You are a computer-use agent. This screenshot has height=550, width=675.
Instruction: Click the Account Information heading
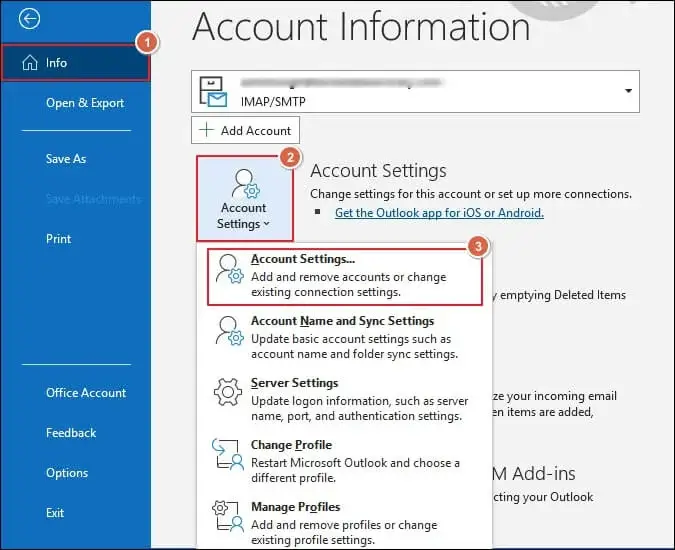pyautogui.click(x=361, y=27)
